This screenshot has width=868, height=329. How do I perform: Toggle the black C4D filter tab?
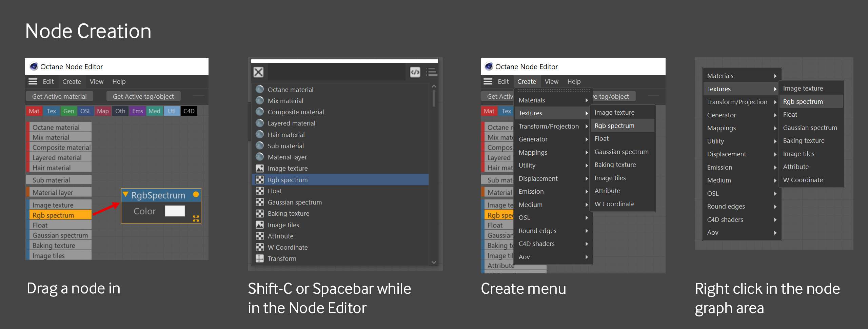189,111
